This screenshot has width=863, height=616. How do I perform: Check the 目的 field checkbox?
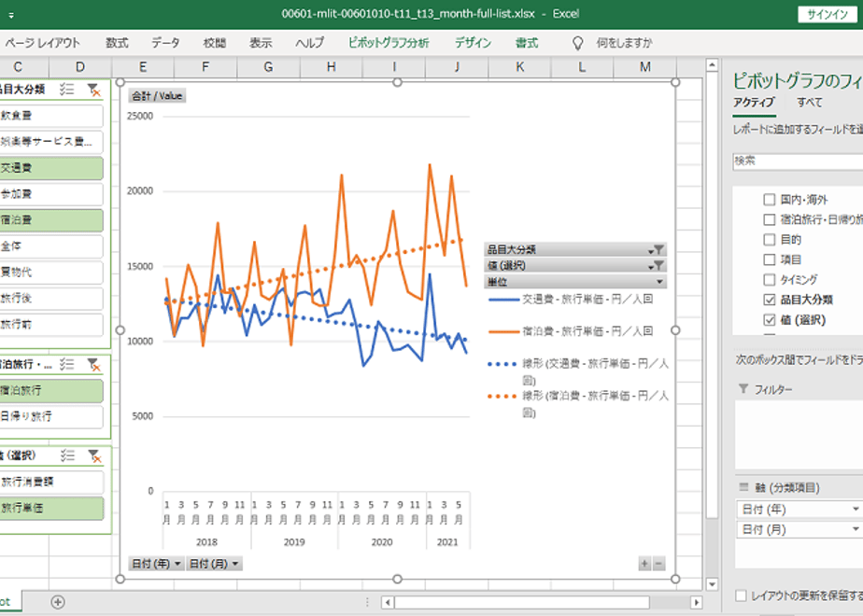point(770,239)
